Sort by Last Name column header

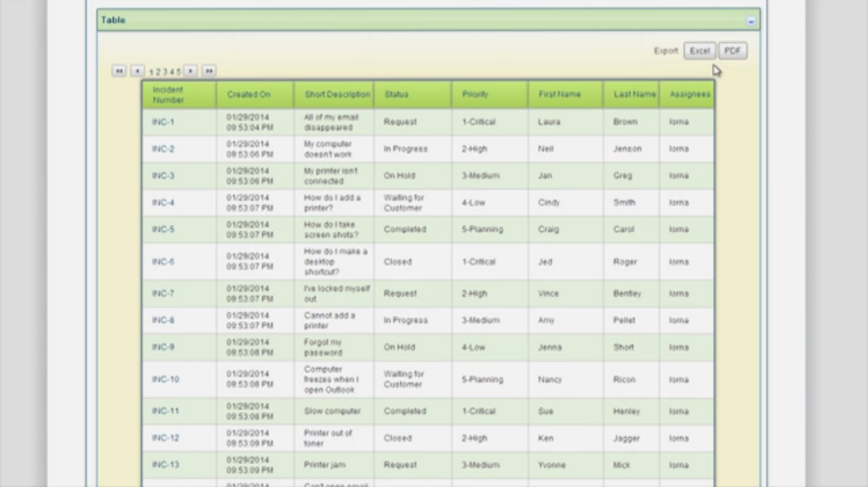tap(634, 94)
